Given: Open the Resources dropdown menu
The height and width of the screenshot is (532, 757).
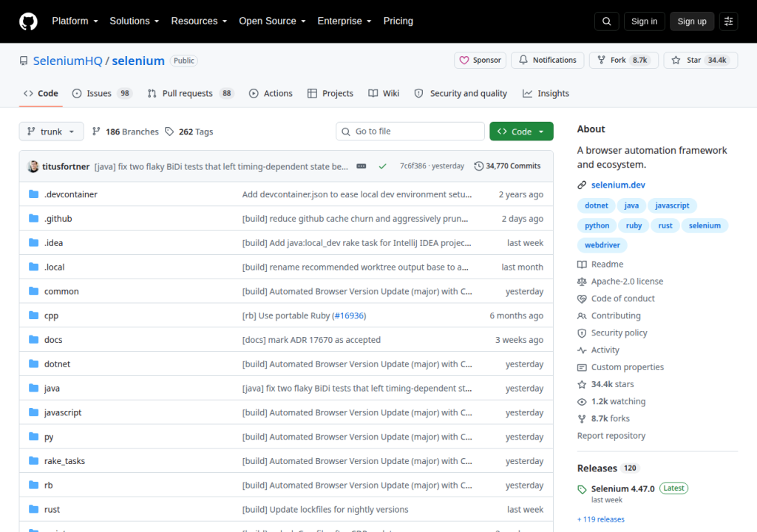Looking at the screenshot, I should (199, 21).
